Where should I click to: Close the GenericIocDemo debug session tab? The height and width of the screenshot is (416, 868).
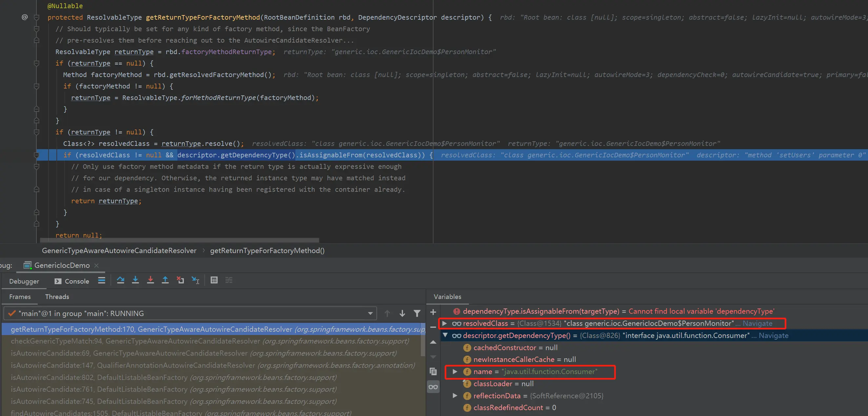[97, 266]
